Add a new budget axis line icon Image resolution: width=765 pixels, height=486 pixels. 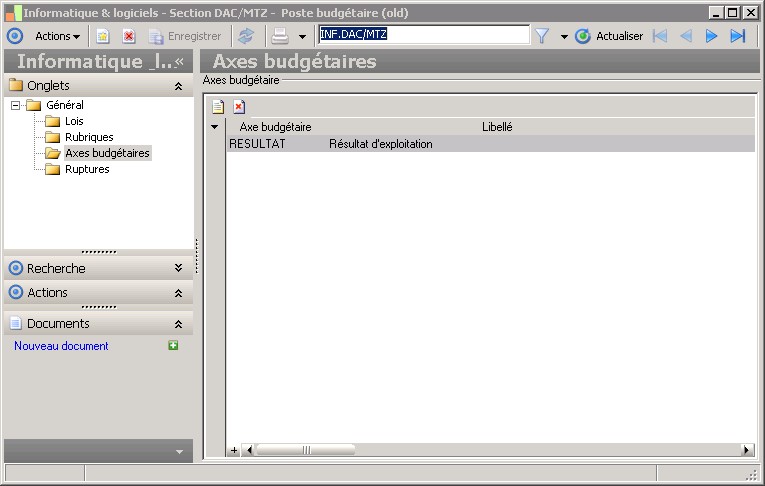(218, 106)
